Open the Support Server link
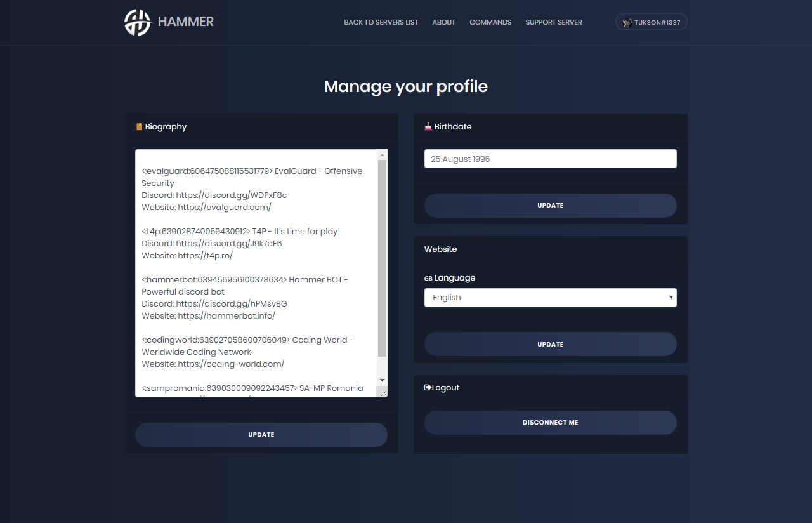Viewport: 812px width, 523px height. (x=553, y=22)
